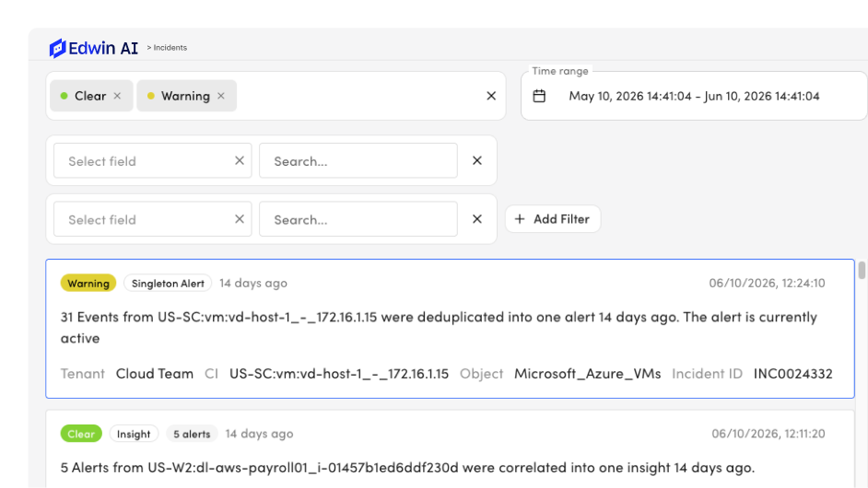Clear all severity filter chips
The width and height of the screenshot is (868, 488).
coord(491,96)
